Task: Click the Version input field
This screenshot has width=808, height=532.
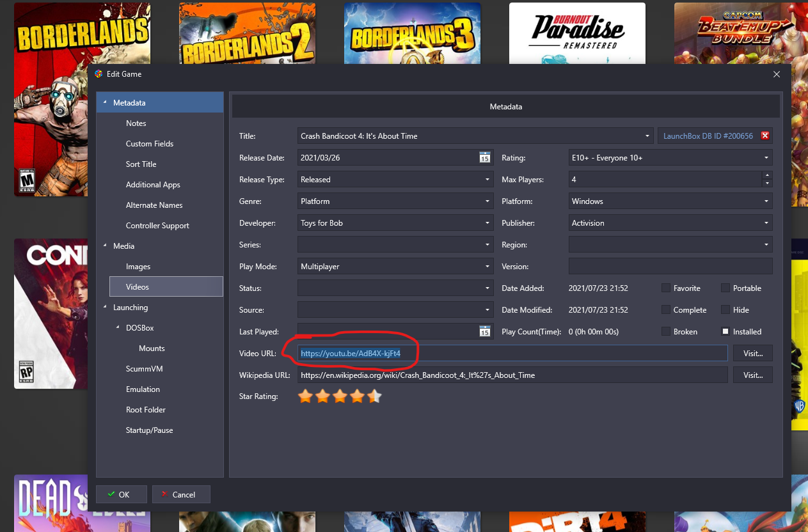Action: click(x=670, y=267)
